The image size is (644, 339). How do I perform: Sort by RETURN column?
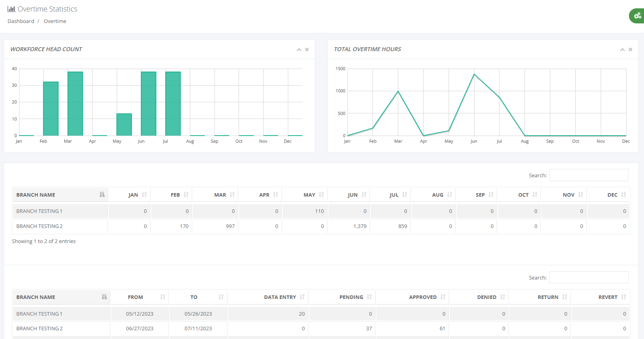[540, 297]
